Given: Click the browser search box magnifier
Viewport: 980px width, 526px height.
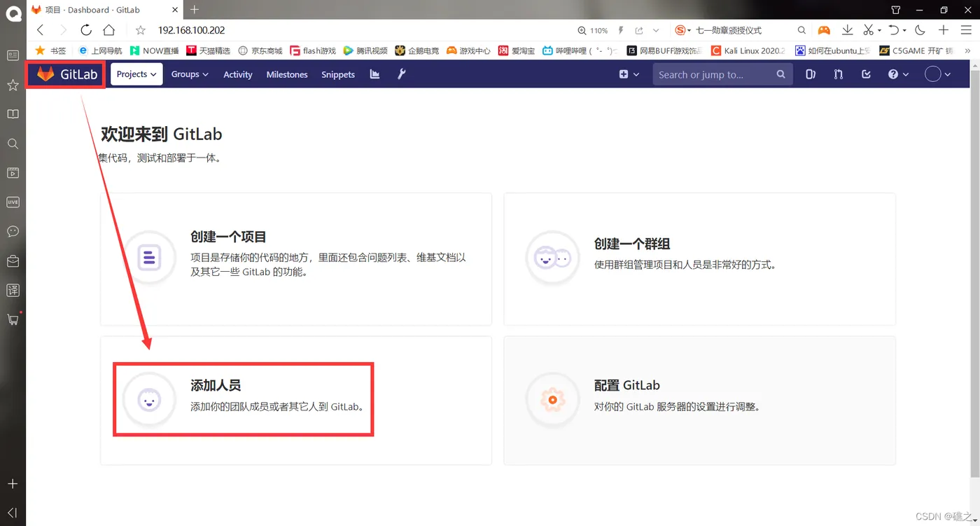Looking at the screenshot, I should pyautogui.click(x=802, y=30).
